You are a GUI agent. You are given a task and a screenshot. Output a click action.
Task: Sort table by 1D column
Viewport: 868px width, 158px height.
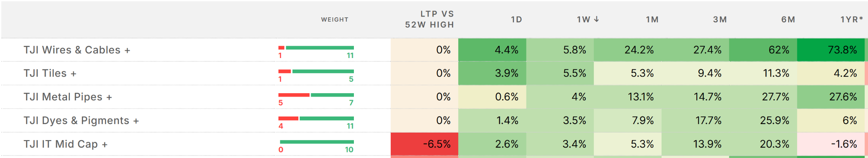[x=516, y=19]
